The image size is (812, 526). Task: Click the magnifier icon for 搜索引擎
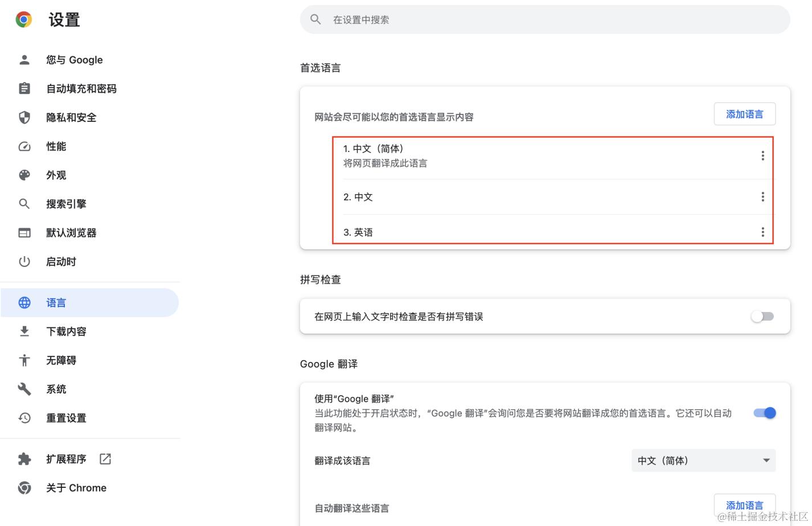(24, 204)
